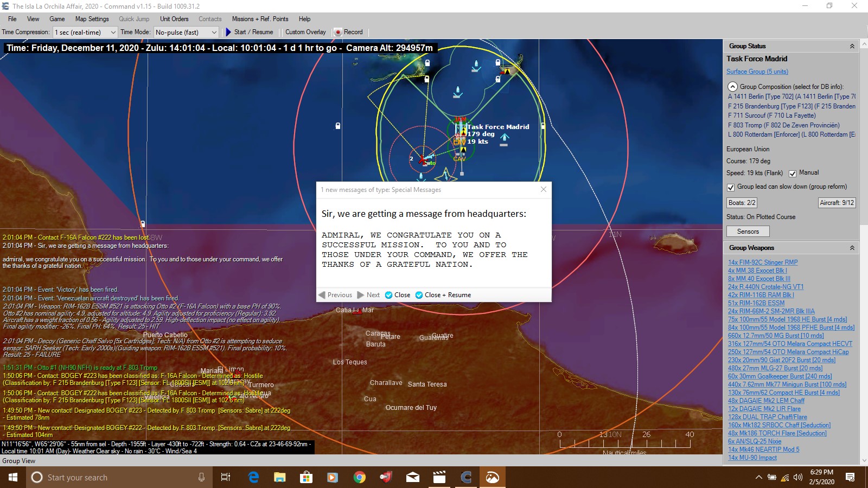Open Movies clapperboard app on taskbar
The image size is (868, 488).
coord(439,477)
